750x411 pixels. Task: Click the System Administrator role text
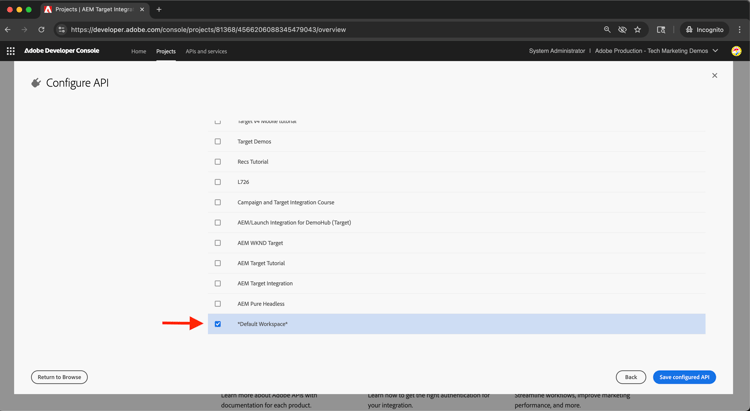pyautogui.click(x=557, y=51)
